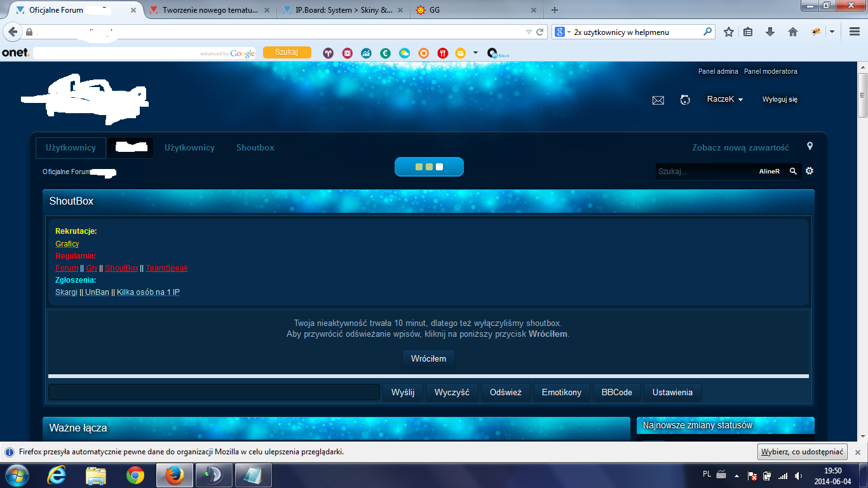Click the Wyloguj się link
Screen dimensions: 868x488
[780, 100]
